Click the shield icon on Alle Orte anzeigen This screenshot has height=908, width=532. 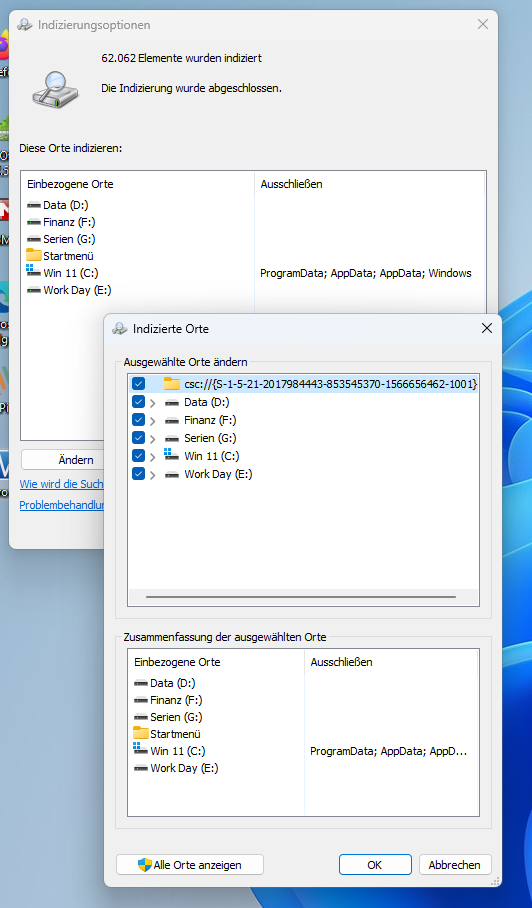[x=145, y=865]
